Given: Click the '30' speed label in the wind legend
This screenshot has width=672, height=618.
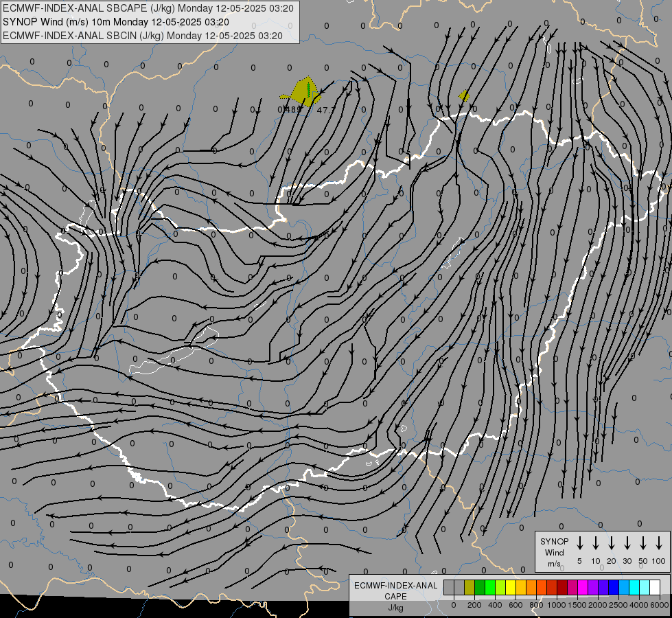Looking at the screenshot, I should 627,561.
